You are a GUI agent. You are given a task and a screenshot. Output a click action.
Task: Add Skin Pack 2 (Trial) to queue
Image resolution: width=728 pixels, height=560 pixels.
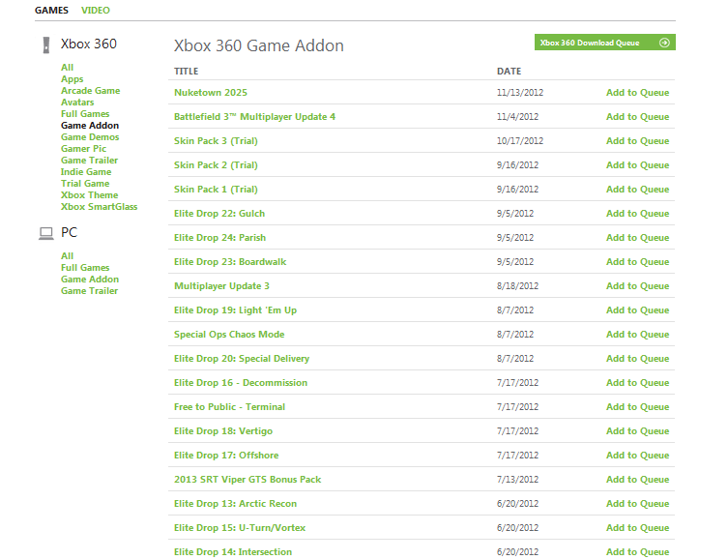point(637,164)
